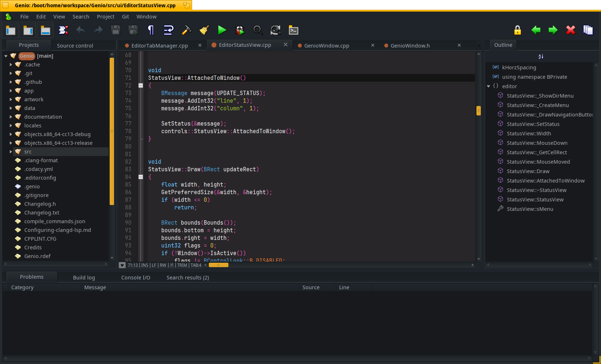Toggle sorting in the Outline panel
Viewport: 601px width, 364px height.
coord(541,56)
